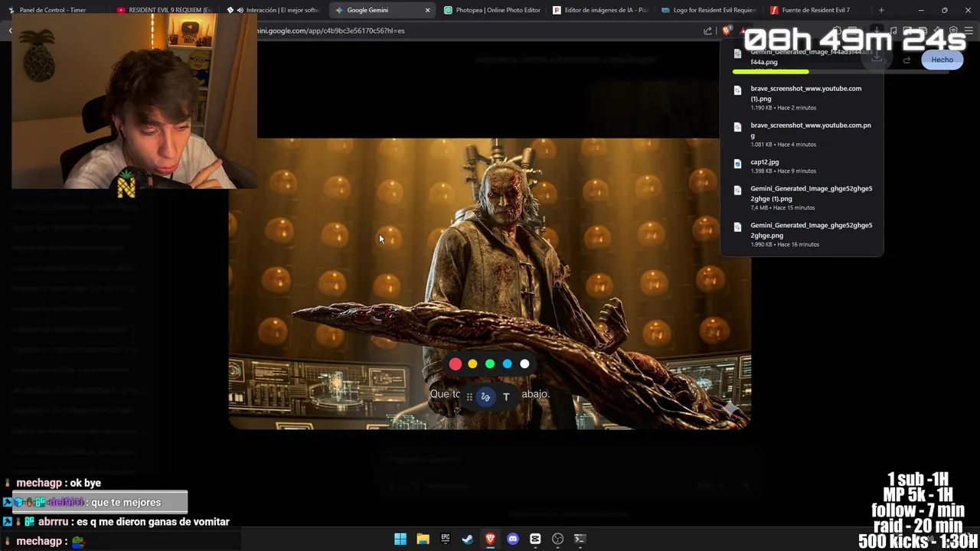Viewport: 980px width, 551px height.
Task: Open a new browser tab
Action: click(x=881, y=10)
